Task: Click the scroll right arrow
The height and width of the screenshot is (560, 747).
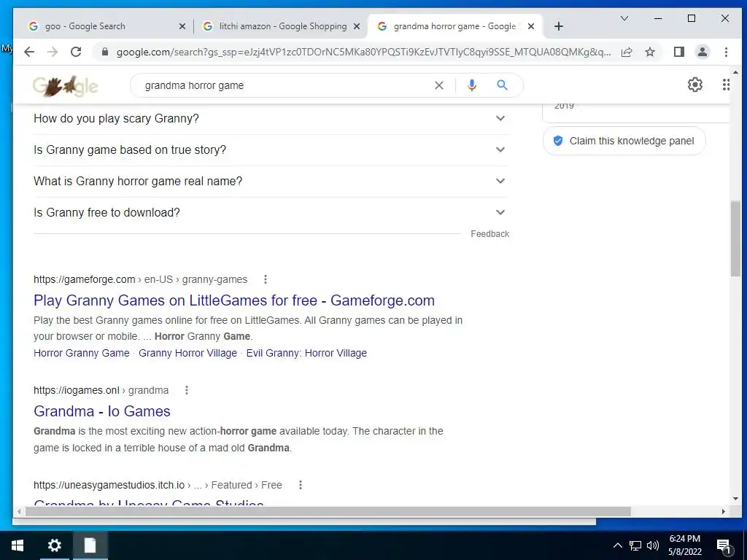Action: click(723, 512)
